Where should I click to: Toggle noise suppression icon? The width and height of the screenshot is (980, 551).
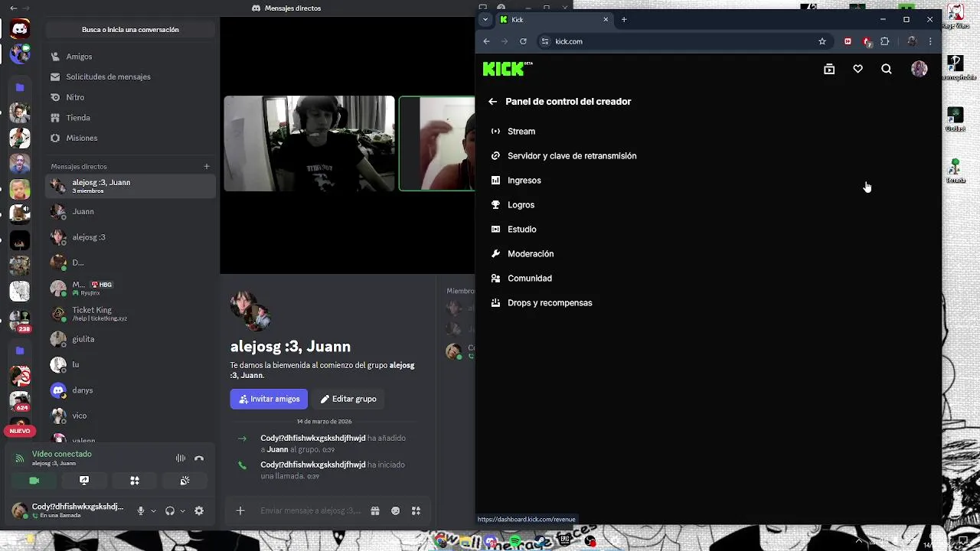click(181, 458)
